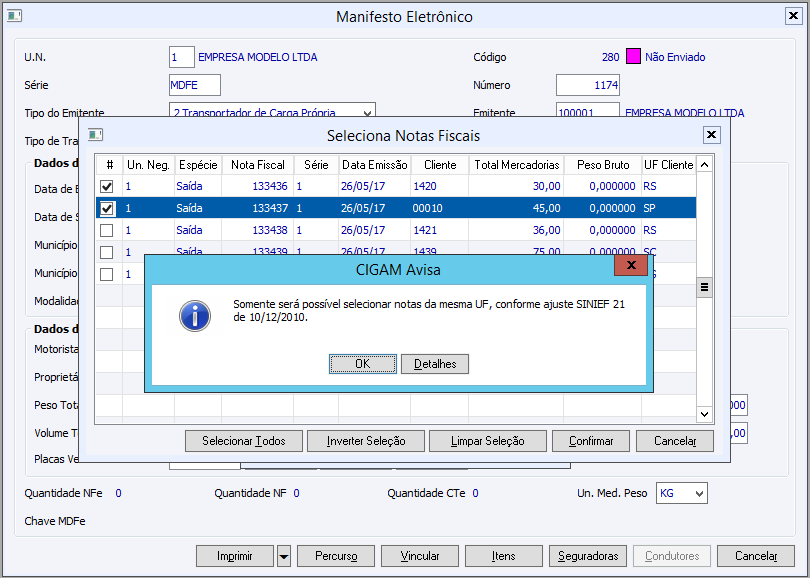Click the scrollbar down arrow in the notes grid
Image resolution: width=810 pixels, height=578 pixels.
pyautogui.click(x=704, y=414)
